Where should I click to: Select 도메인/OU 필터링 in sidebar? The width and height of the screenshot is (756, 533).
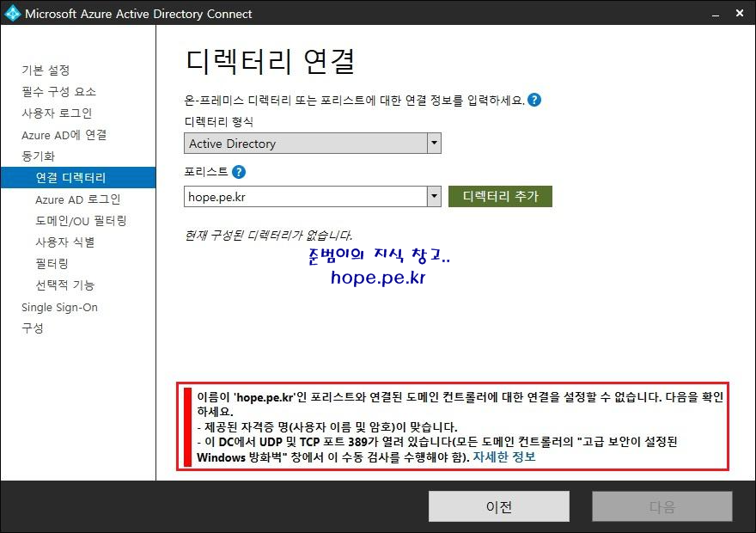81,220
